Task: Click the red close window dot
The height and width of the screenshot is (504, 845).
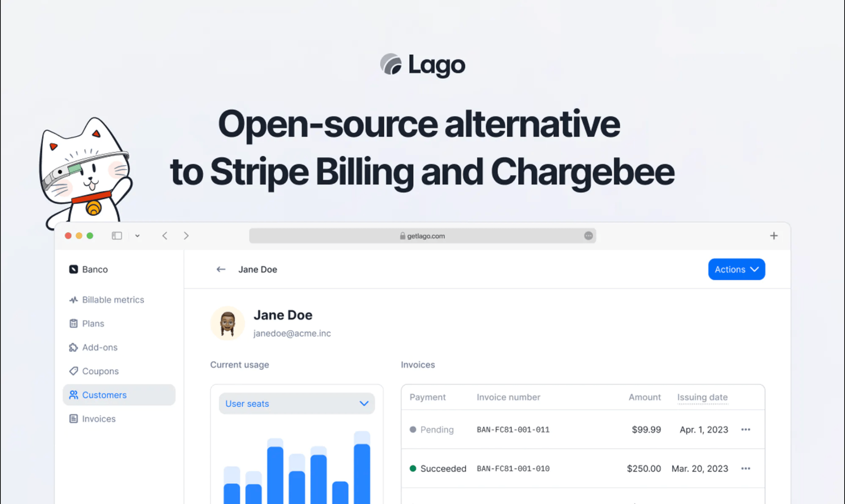Action: pos(68,236)
